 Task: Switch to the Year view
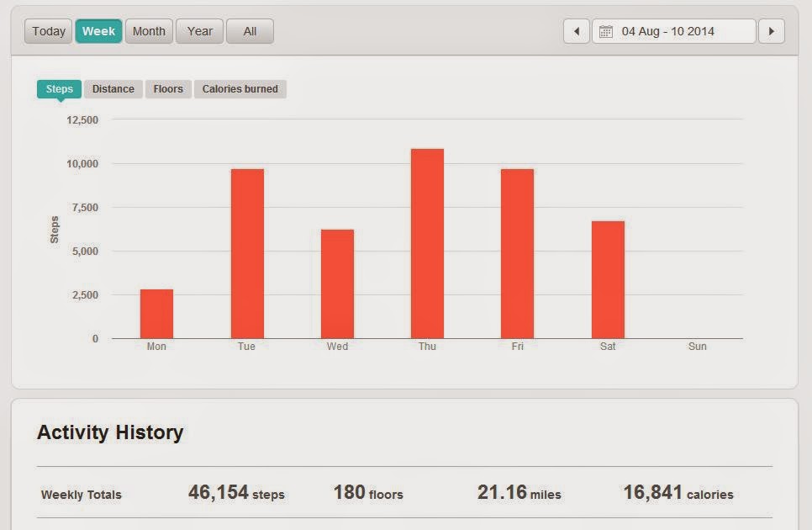[x=199, y=31]
